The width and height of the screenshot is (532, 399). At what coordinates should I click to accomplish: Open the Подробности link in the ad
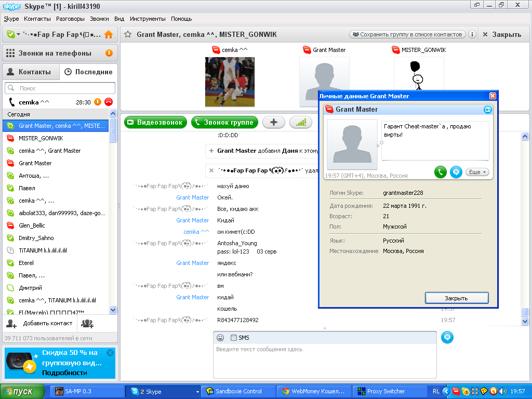click(64, 373)
